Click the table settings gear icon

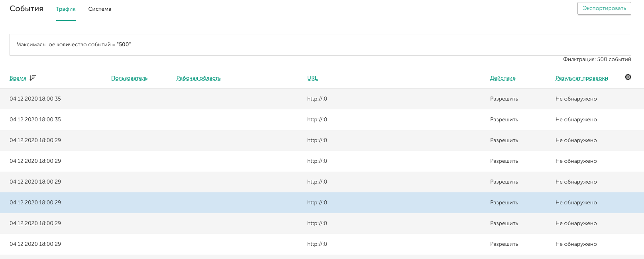tap(628, 77)
